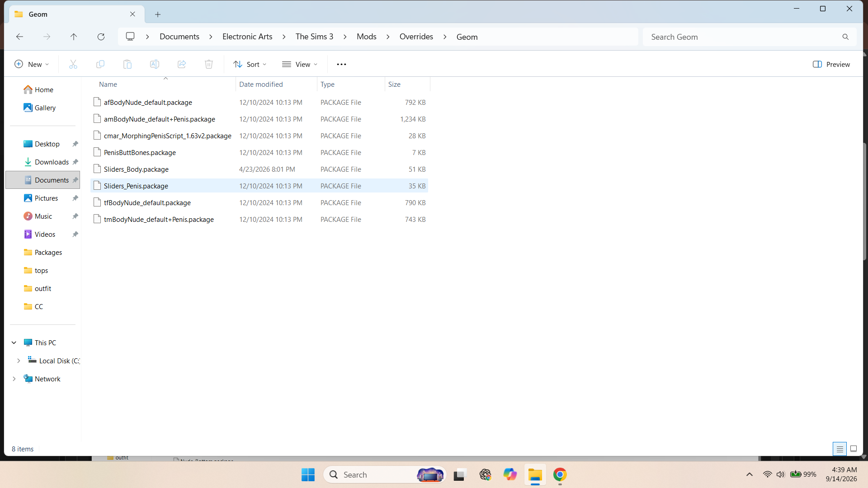This screenshot has height=488, width=868.
Task: Open ChatGPT app from the taskbar
Action: [485, 474]
